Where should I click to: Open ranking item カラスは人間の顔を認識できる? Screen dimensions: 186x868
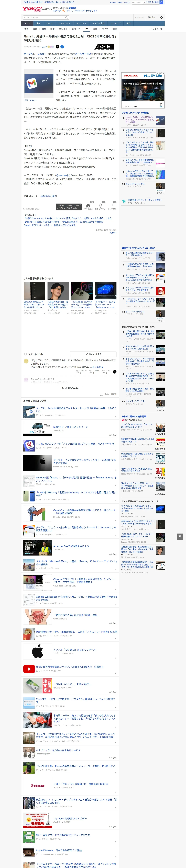[140, 254]
